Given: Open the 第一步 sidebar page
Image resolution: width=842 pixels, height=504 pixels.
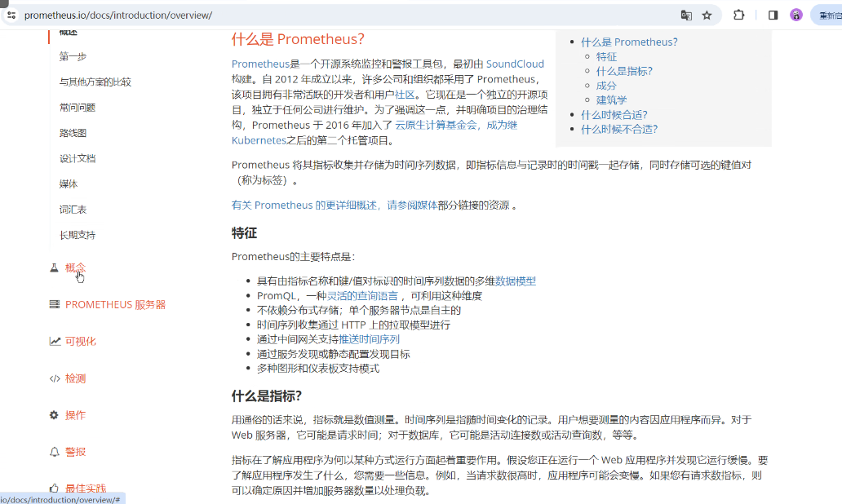Looking at the screenshot, I should tap(73, 56).
